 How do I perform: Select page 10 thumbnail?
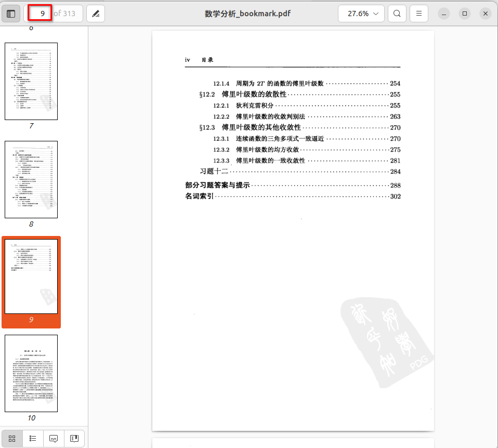[31, 373]
